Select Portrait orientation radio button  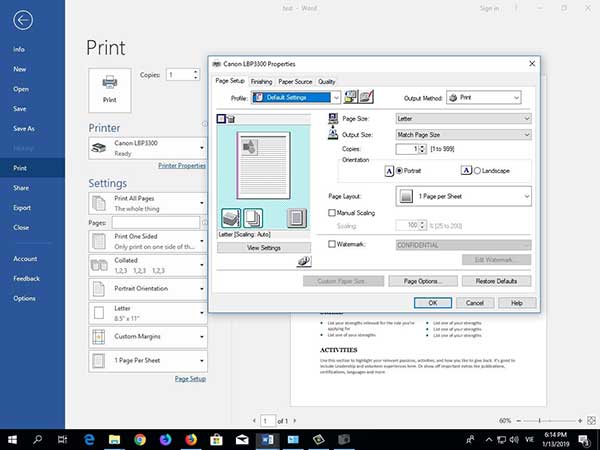(399, 171)
